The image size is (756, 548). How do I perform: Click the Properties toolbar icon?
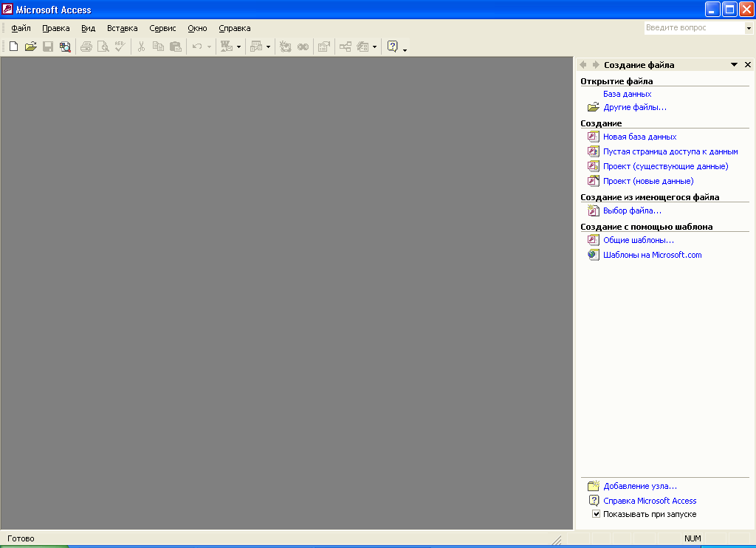tap(324, 47)
